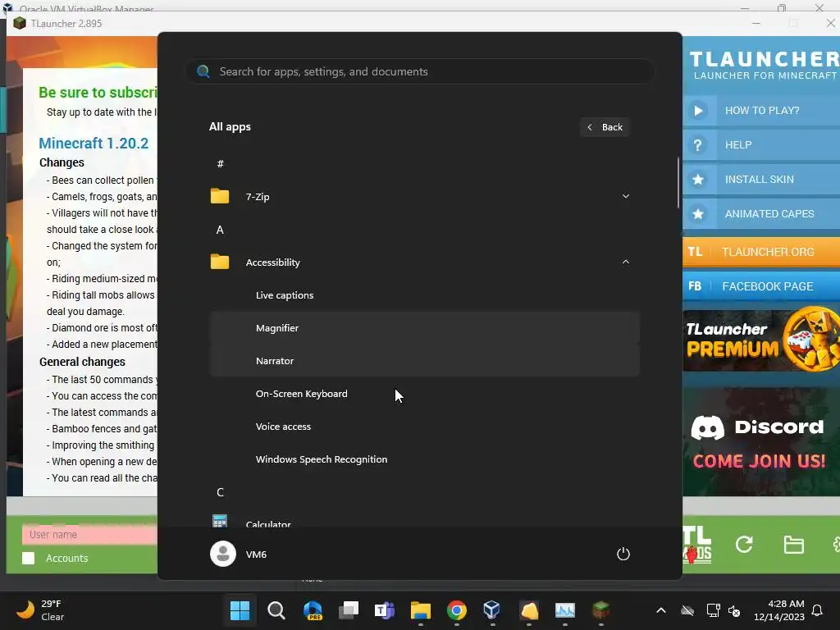Select the Accessibility folder entry
The image size is (840, 630).
tap(424, 262)
